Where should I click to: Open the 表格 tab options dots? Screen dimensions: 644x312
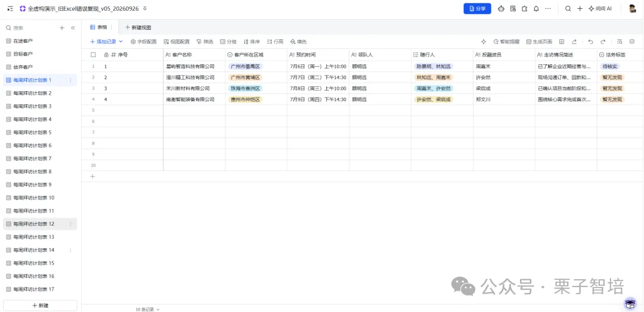(112, 27)
